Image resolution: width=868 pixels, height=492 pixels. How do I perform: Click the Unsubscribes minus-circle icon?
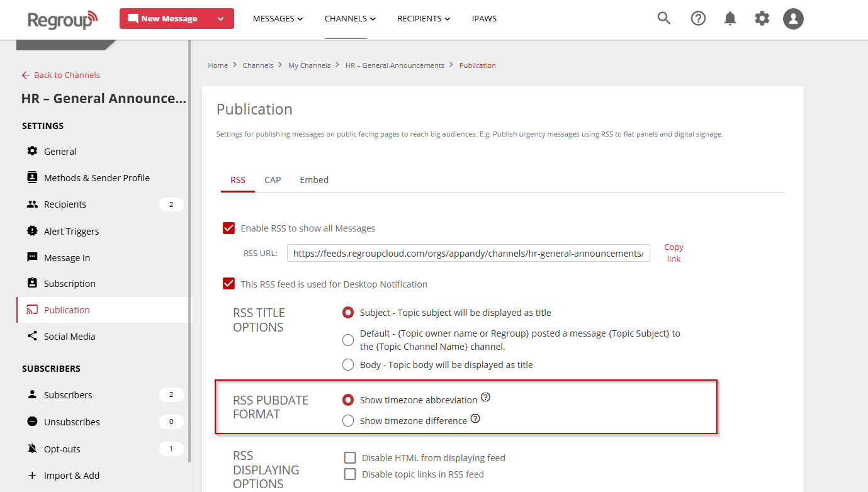(x=32, y=422)
